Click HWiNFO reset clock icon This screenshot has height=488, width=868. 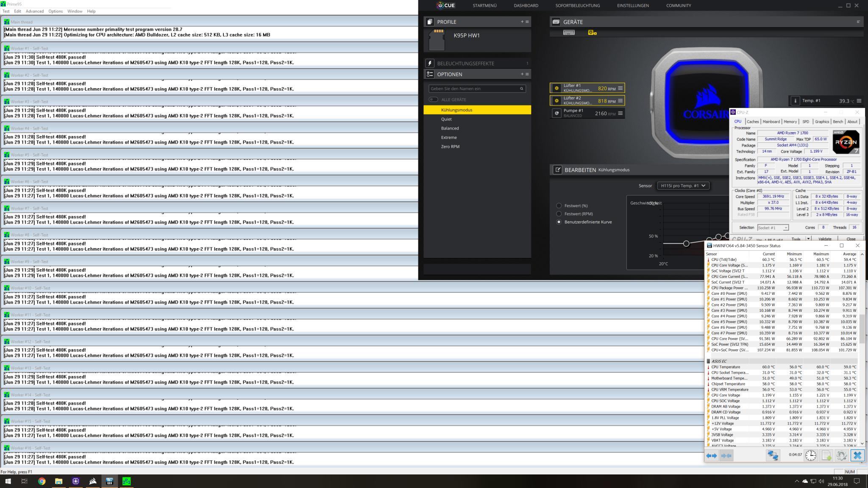pos(810,455)
